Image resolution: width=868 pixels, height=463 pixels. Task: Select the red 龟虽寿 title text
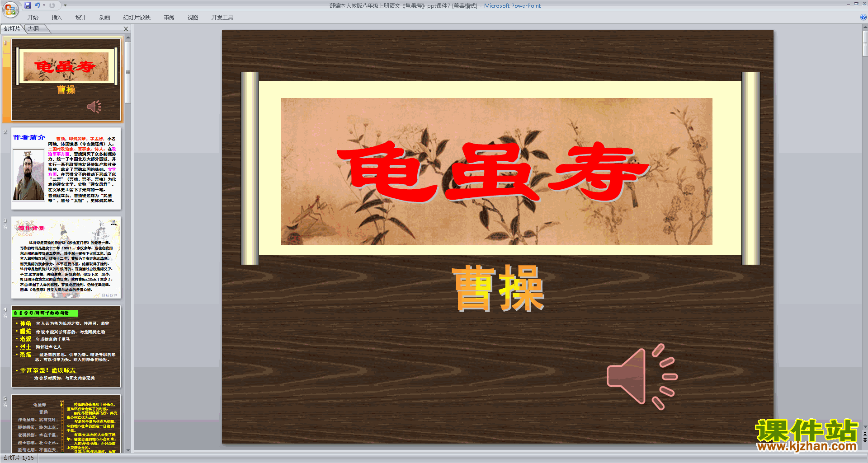(493, 172)
